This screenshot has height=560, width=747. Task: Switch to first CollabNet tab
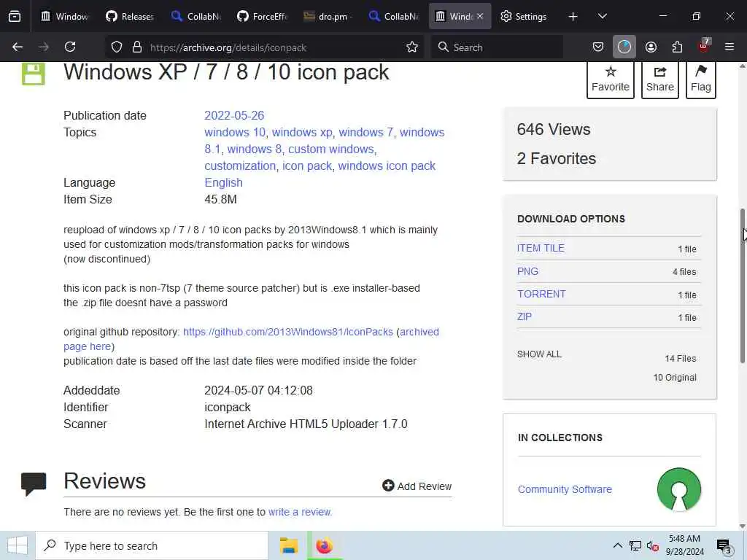coord(196,16)
